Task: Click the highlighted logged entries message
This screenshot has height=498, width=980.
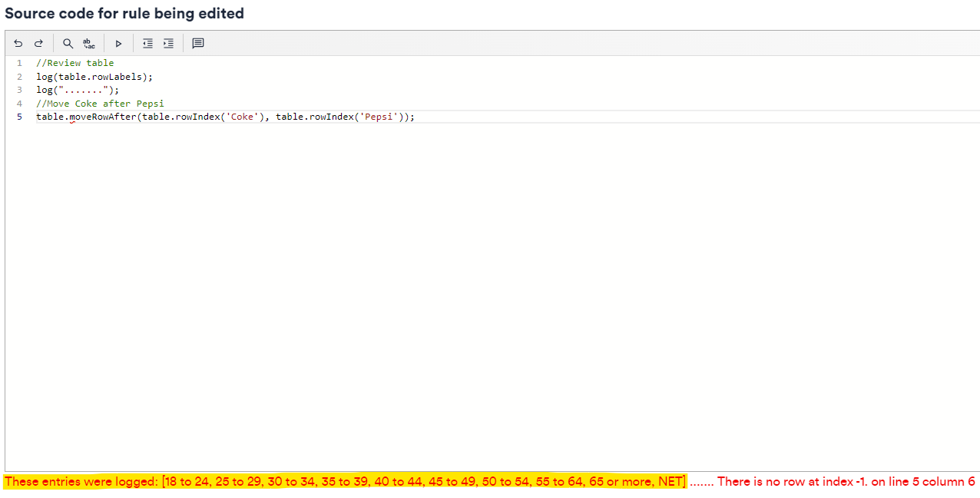Action: pos(346,482)
